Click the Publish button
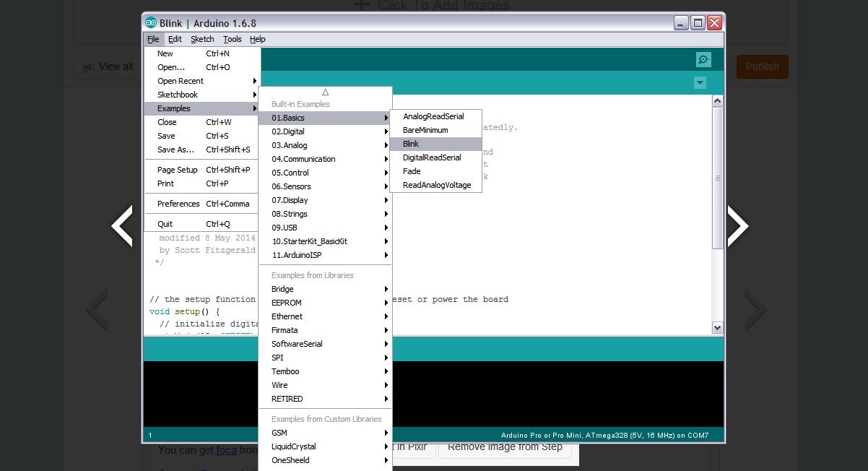868x471 pixels. click(762, 66)
